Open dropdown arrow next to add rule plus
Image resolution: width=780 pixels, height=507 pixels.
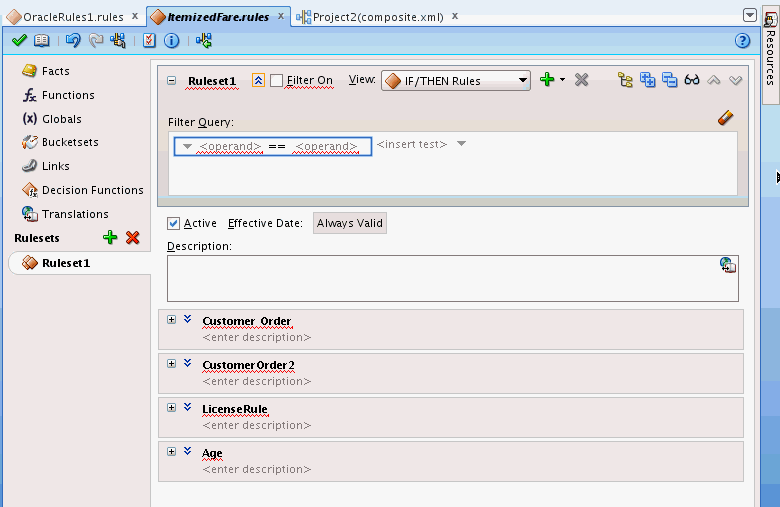click(x=562, y=80)
